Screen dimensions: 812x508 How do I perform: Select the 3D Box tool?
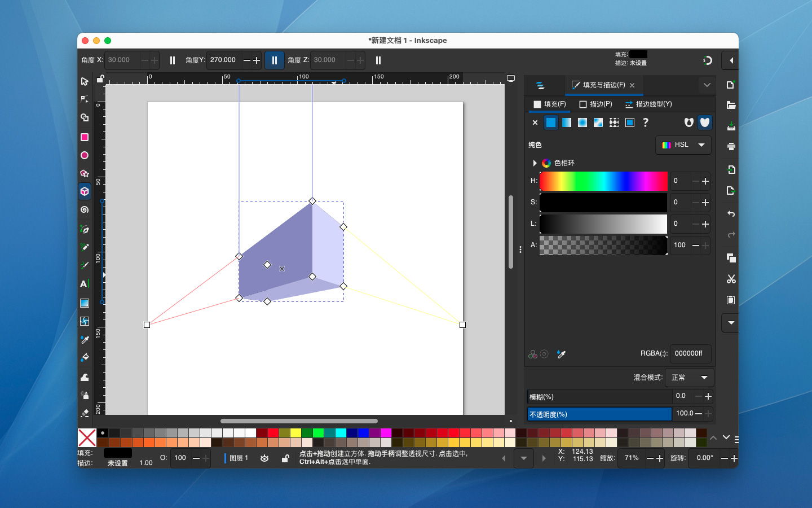[85, 191]
